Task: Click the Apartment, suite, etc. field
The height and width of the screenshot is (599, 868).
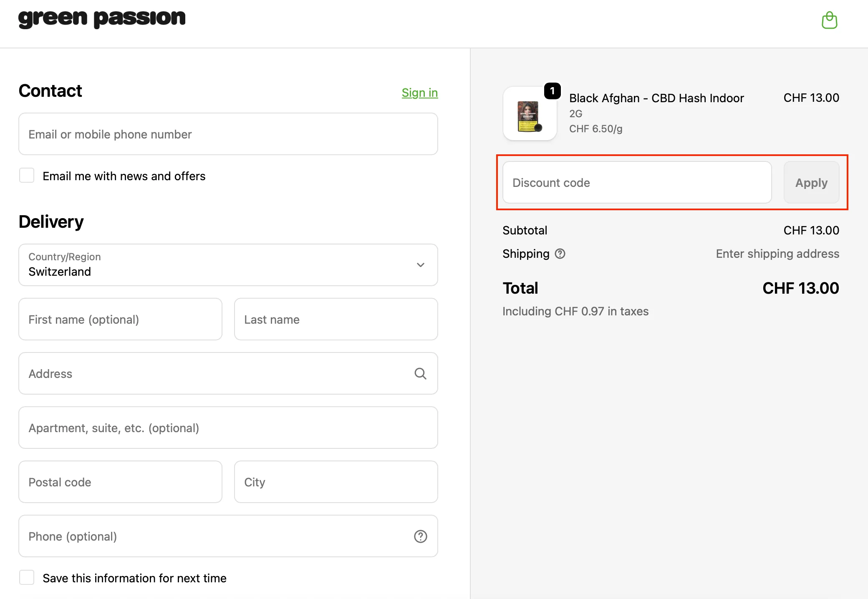Action: coord(228,428)
